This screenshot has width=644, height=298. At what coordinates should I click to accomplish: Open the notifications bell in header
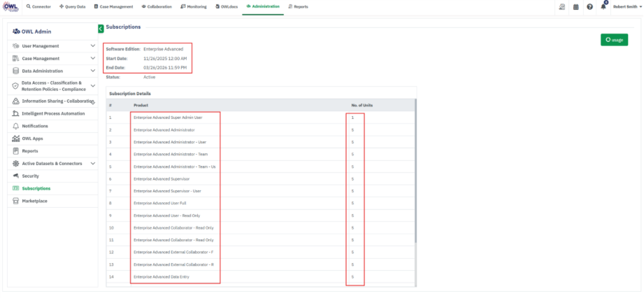click(603, 6)
